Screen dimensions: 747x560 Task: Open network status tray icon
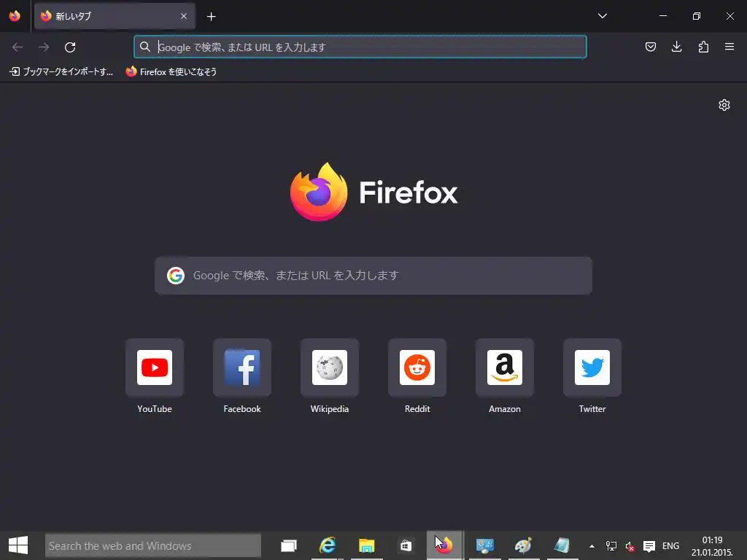611,546
